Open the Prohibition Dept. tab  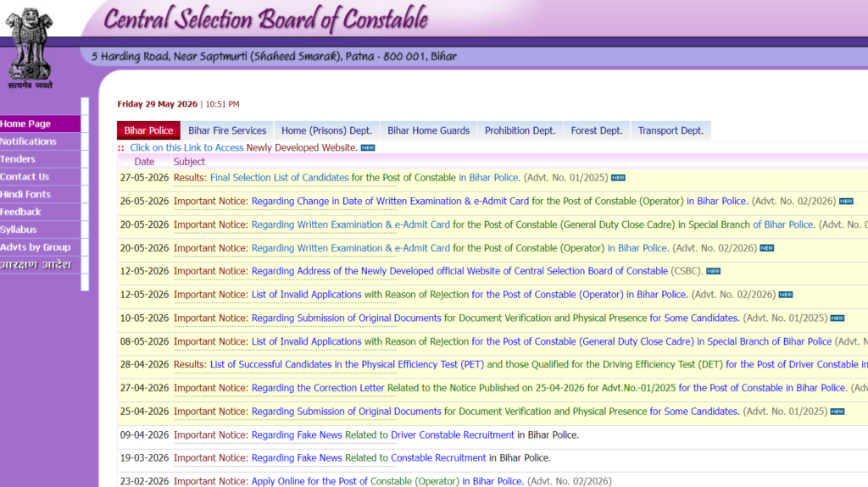[520, 130]
